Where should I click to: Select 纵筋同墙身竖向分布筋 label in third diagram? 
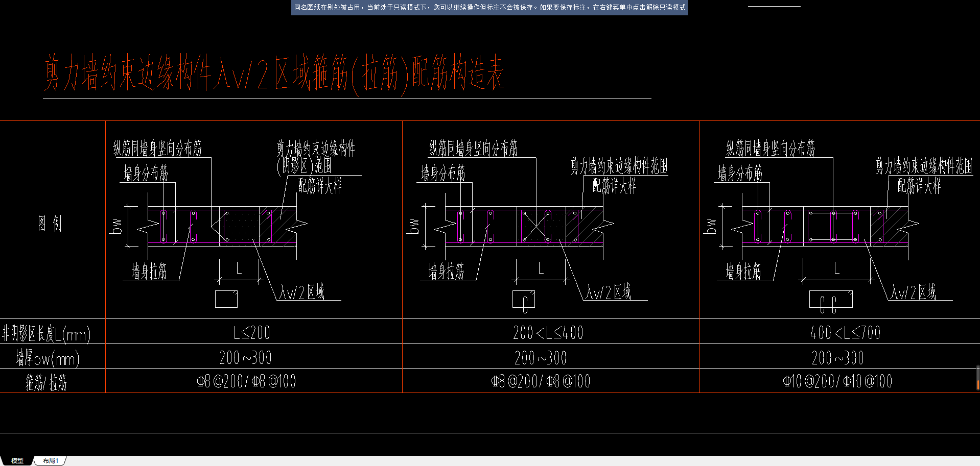[x=771, y=148]
